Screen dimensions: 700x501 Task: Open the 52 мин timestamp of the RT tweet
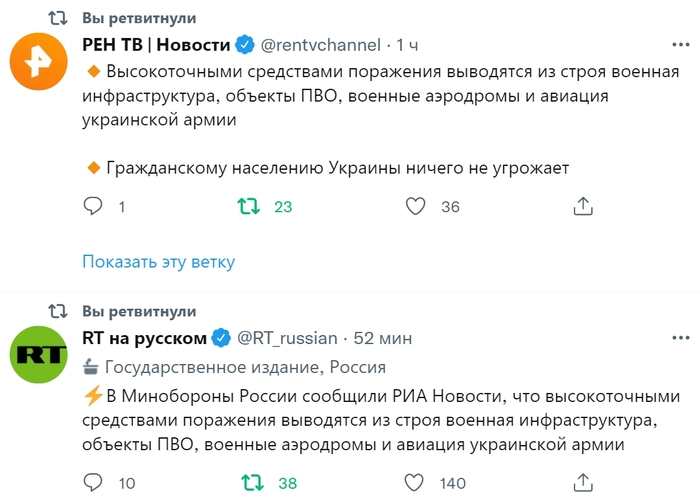(x=382, y=338)
